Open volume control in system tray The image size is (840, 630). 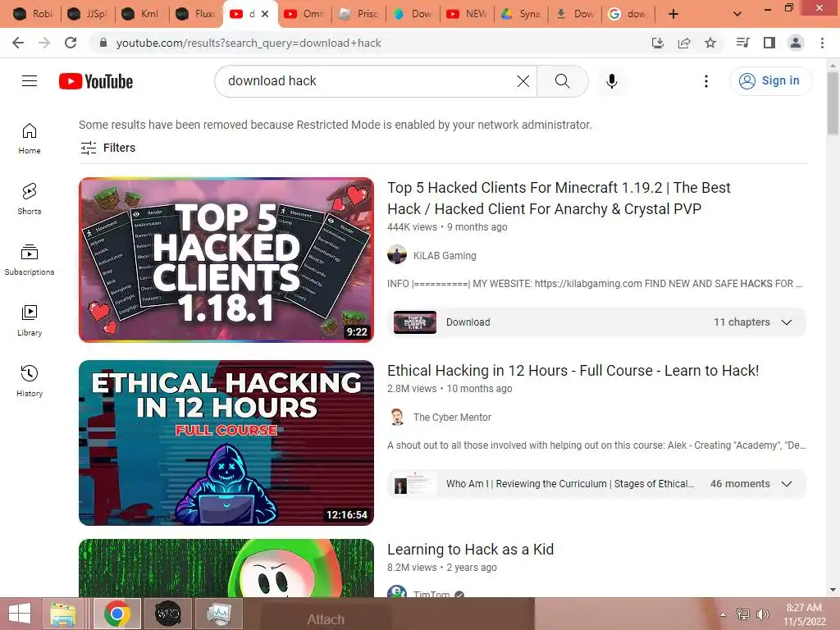pyautogui.click(x=762, y=614)
